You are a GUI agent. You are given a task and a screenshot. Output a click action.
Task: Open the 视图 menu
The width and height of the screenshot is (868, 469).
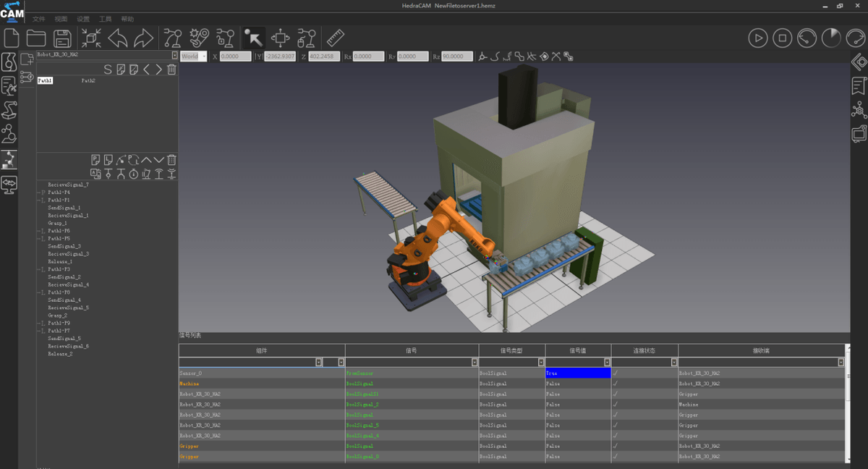(x=61, y=19)
